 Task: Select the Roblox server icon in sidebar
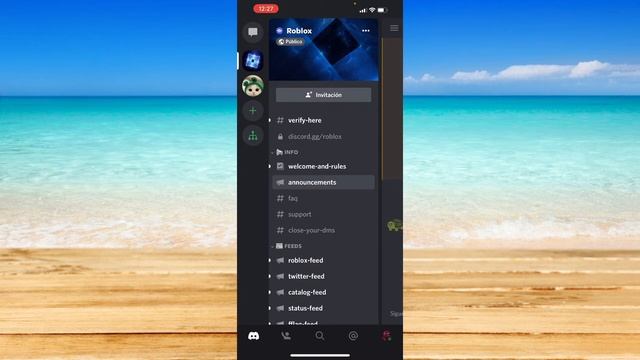pyautogui.click(x=253, y=60)
